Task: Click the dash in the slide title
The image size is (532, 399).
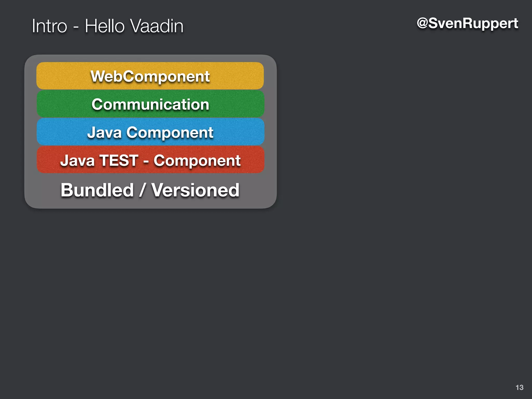Action: pos(76,27)
